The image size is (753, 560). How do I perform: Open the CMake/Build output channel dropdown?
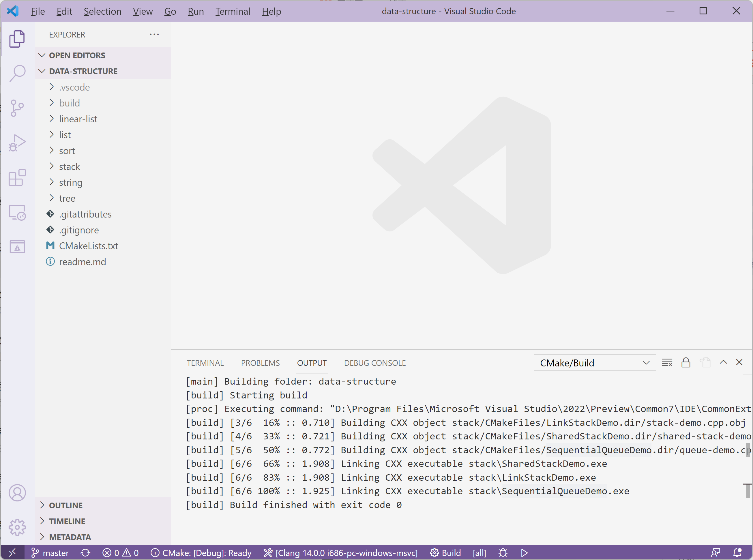click(594, 363)
